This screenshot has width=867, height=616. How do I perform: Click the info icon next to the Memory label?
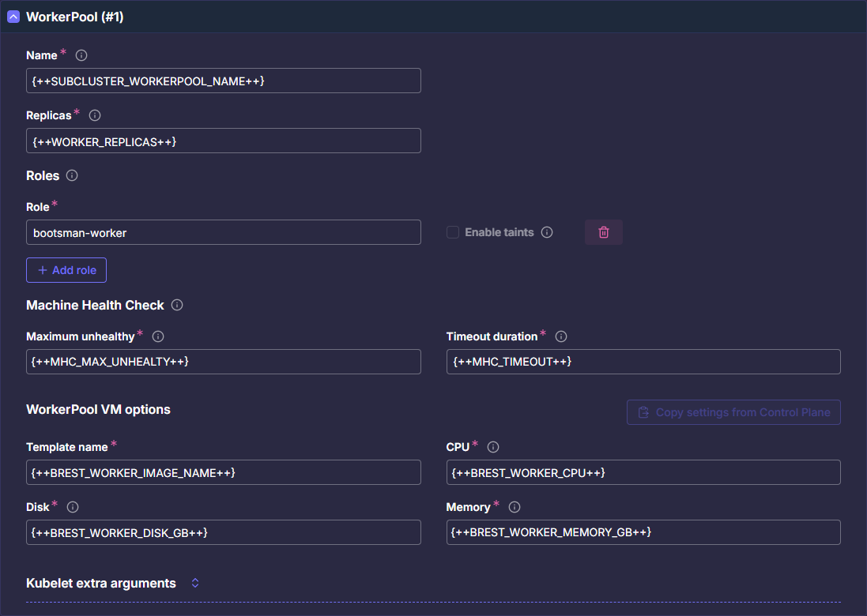point(514,507)
